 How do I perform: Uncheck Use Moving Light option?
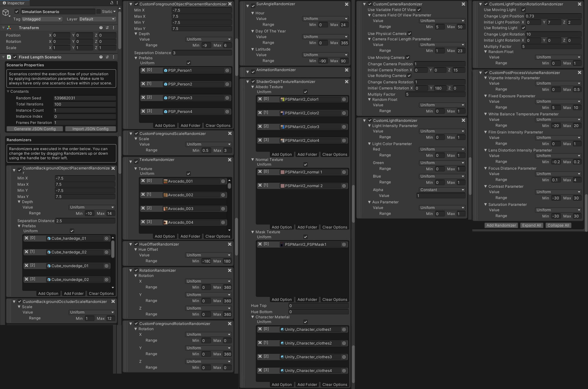[523, 10]
